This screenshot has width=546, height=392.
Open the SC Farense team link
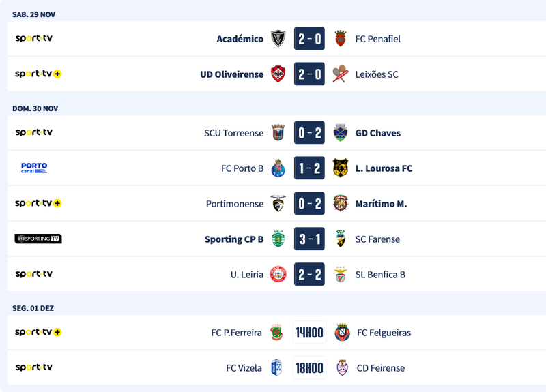click(377, 239)
